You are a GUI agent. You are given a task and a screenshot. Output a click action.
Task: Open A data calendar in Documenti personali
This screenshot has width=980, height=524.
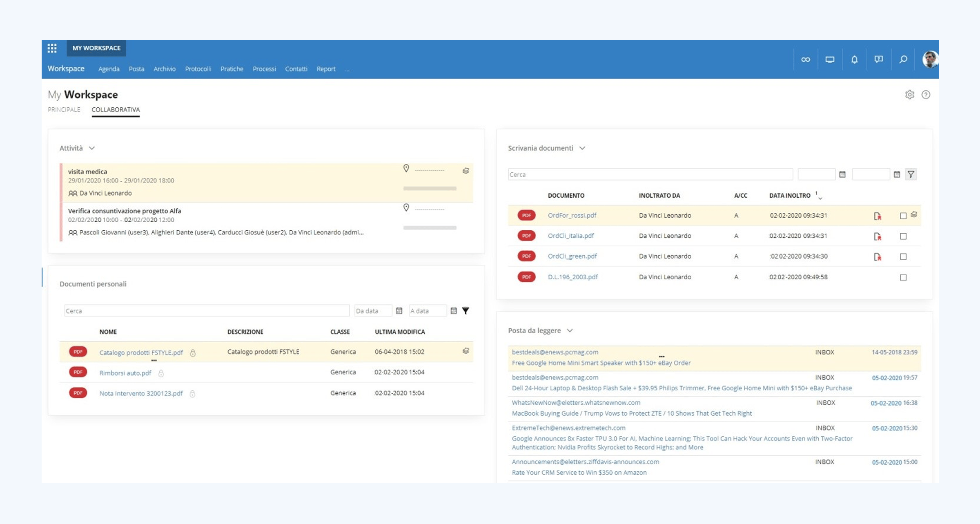coord(453,311)
